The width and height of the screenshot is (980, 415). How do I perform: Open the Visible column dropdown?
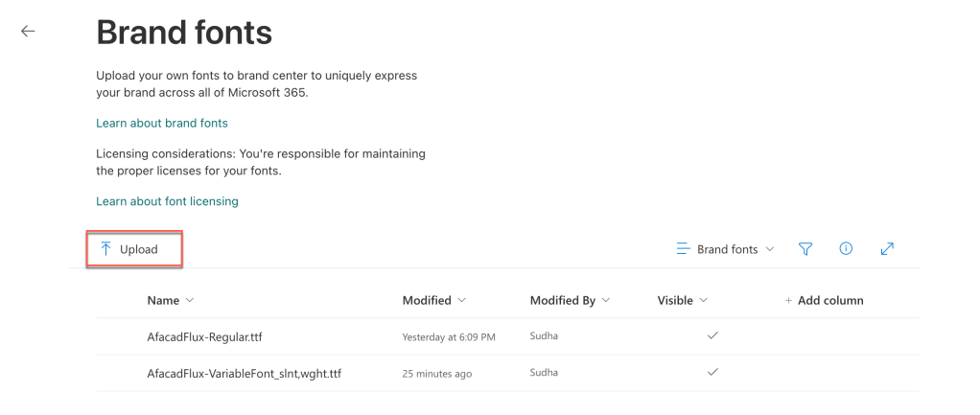click(704, 301)
